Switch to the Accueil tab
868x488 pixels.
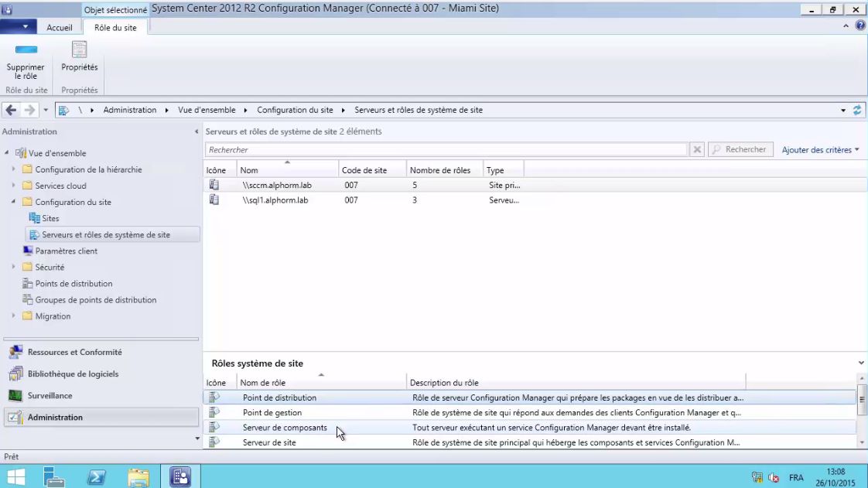coord(60,28)
